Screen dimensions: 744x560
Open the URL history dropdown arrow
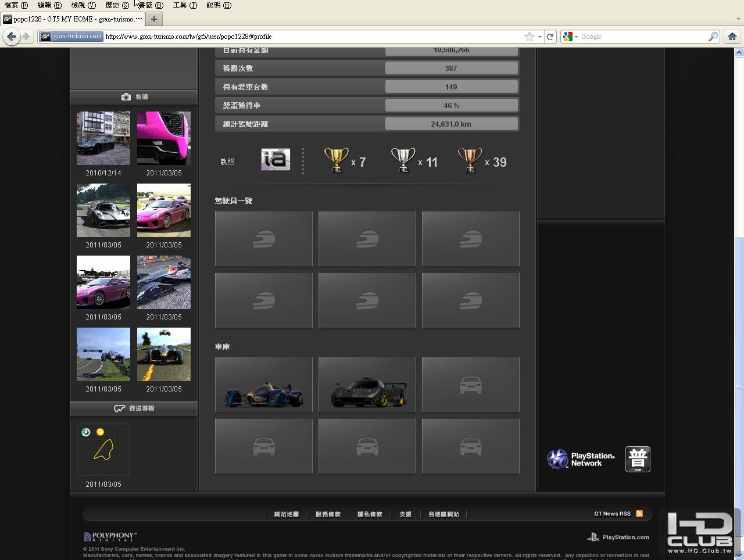pos(539,37)
